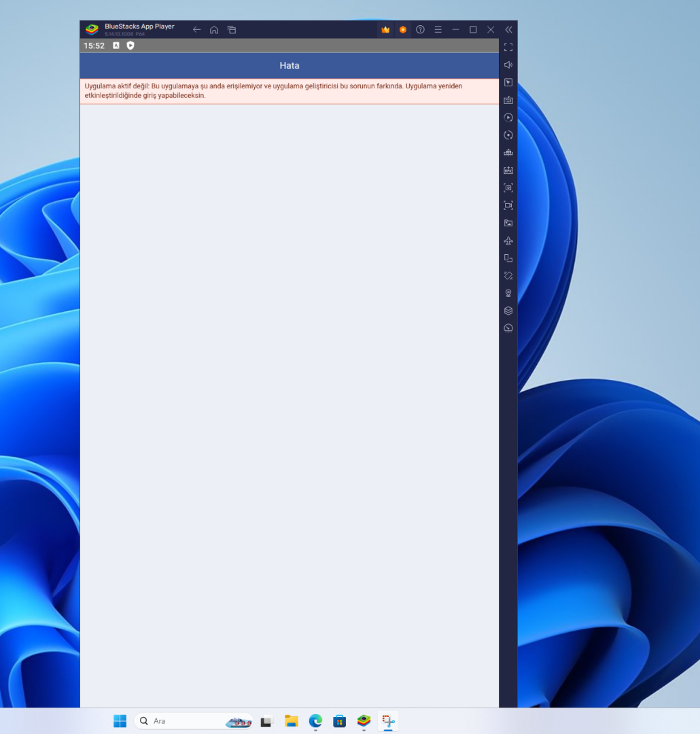The image size is (700, 734).
Task: Open the device resize tool
Action: tap(508, 258)
